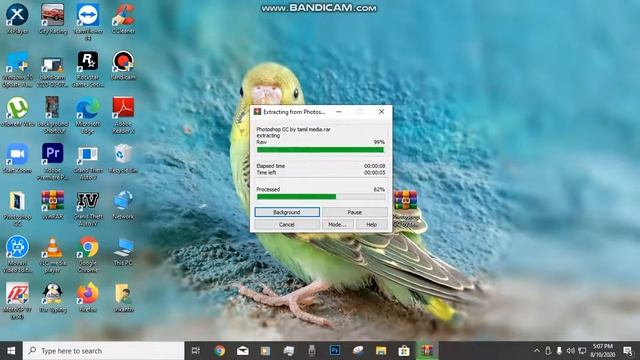Open the City Racing desktop shortcut
The image size is (640, 360).
[x=53, y=19]
